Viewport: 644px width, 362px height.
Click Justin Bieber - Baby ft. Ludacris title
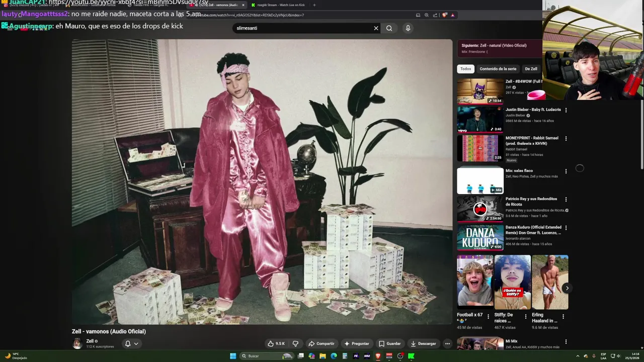(533, 110)
